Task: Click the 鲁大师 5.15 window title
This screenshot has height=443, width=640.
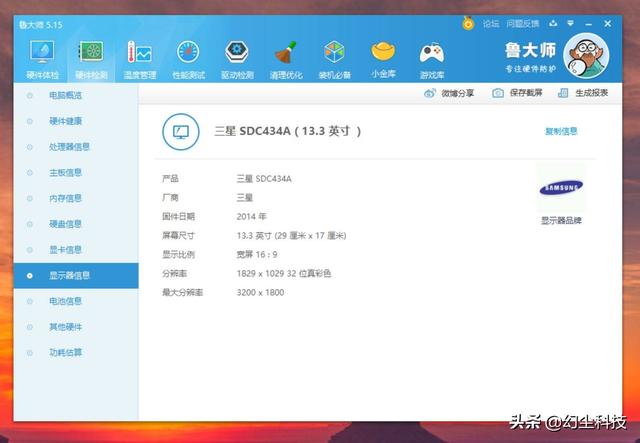Action: coord(41,25)
